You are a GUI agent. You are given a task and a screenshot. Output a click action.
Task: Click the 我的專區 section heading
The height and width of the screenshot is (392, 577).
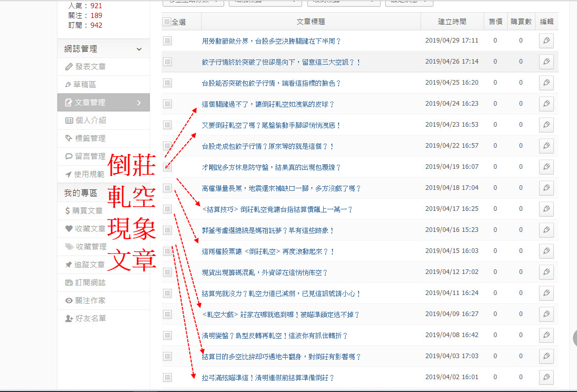click(81, 193)
